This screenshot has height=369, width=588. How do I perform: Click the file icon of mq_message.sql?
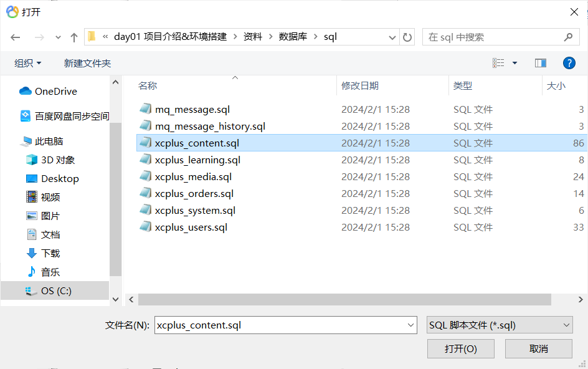coord(146,108)
